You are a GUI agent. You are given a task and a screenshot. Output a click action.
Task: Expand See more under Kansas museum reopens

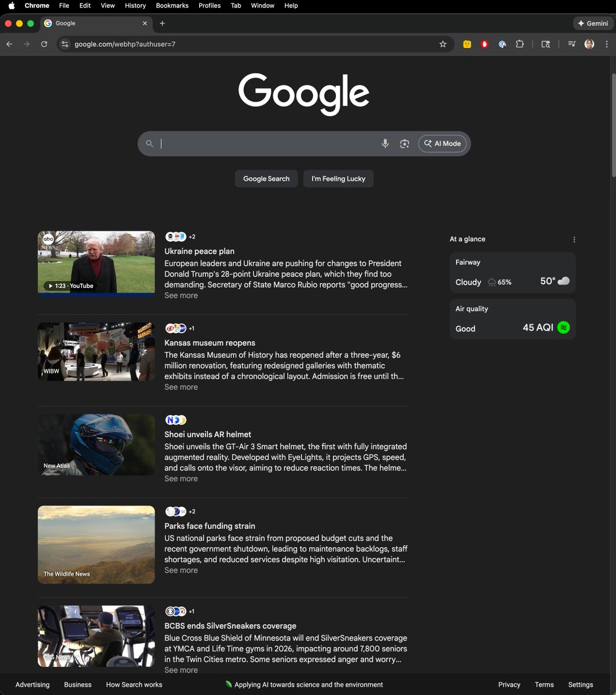coord(181,387)
